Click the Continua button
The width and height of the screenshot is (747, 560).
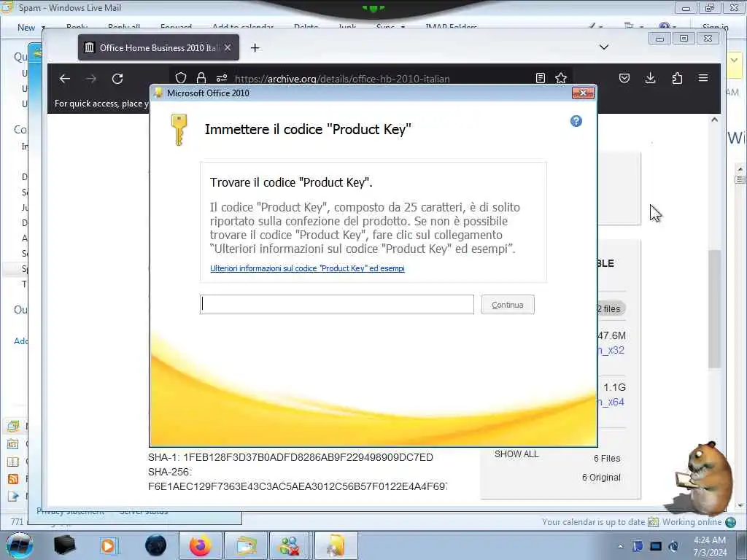click(x=508, y=305)
